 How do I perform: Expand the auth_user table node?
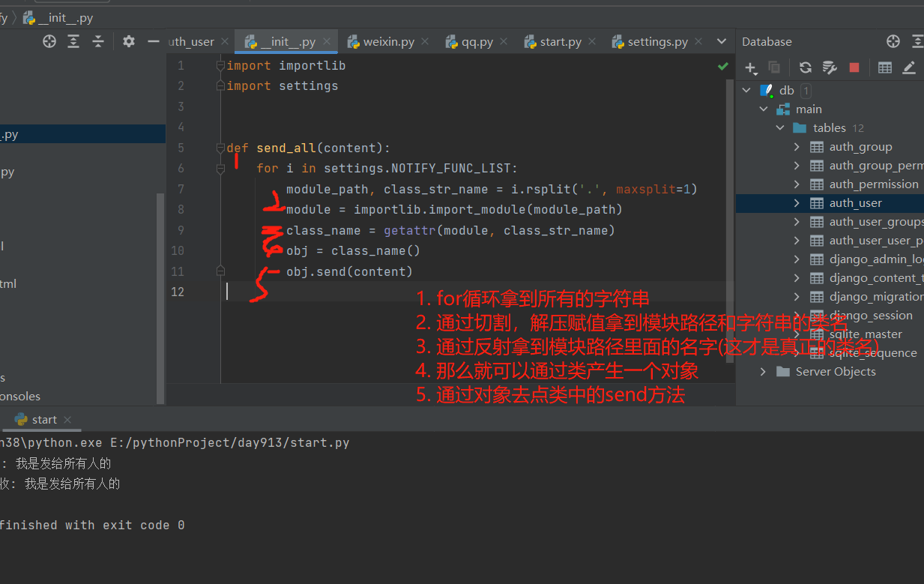coord(797,203)
